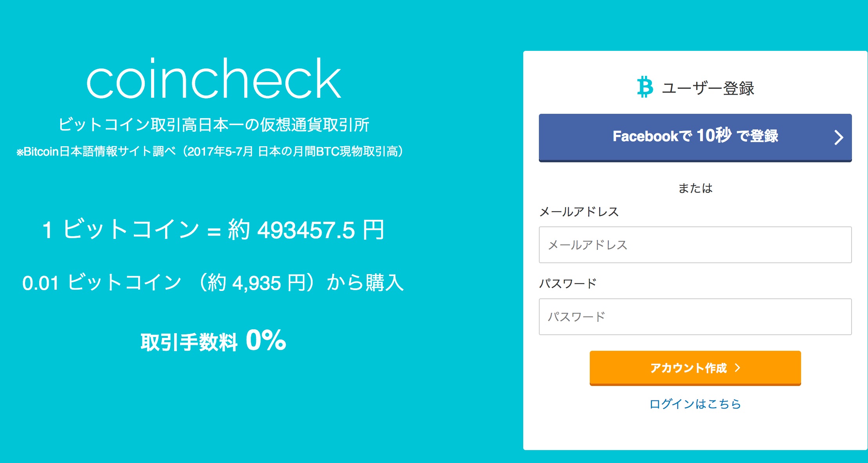The width and height of the screenshot is (868, 463).
Task: Click the 0.01 ビットコイン text
Action: click(x=102, y=283)
